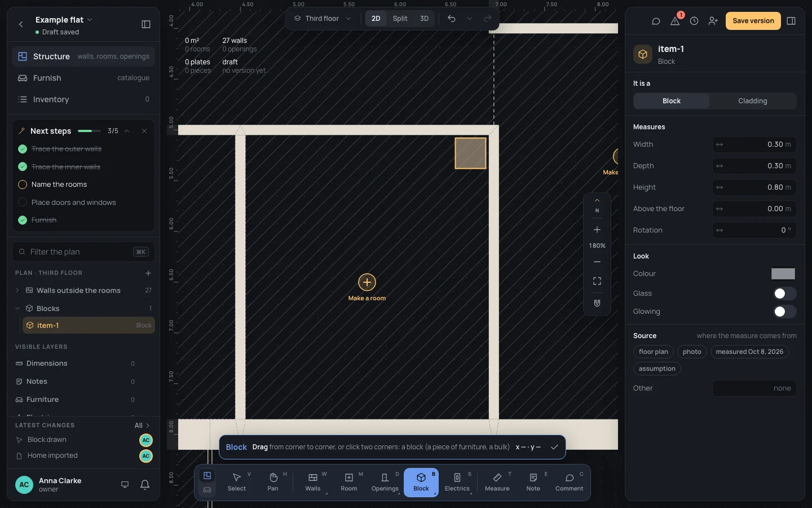Set type to Cladding
Image resolution: width=812 pixels, height=508 pixels.
pyautogui.click(x=753, y=101)
